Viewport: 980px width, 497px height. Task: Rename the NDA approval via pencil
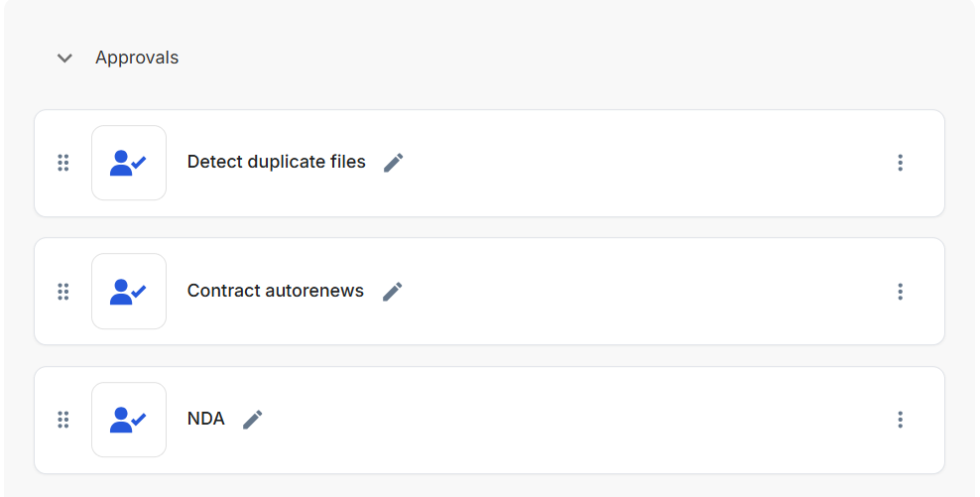click(253, 420)
